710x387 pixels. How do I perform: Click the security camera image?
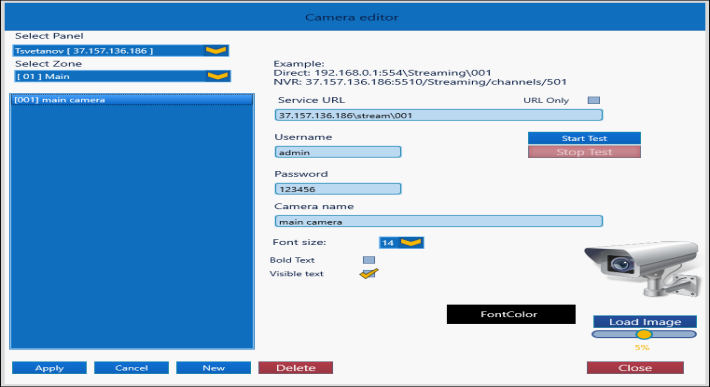click(642, 269)
